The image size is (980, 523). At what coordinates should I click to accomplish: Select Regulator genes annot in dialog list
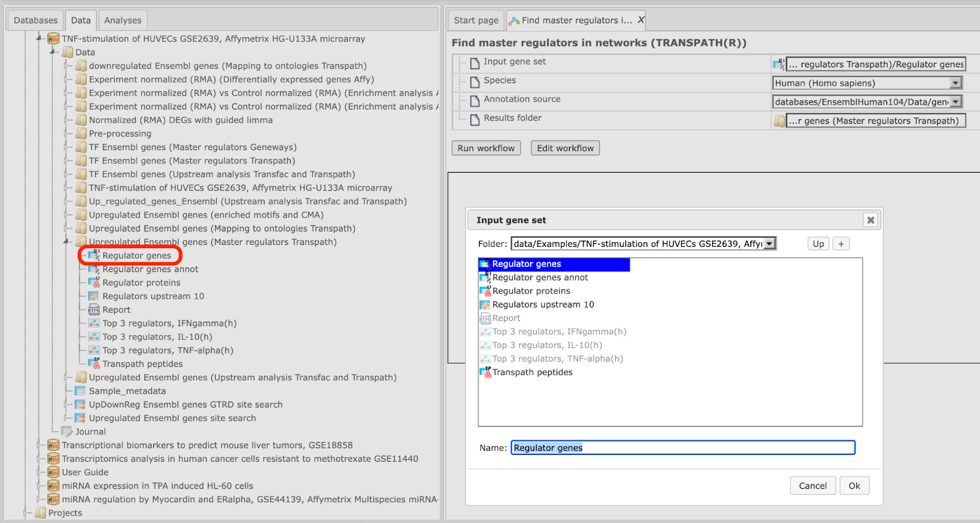click(540, 277)
